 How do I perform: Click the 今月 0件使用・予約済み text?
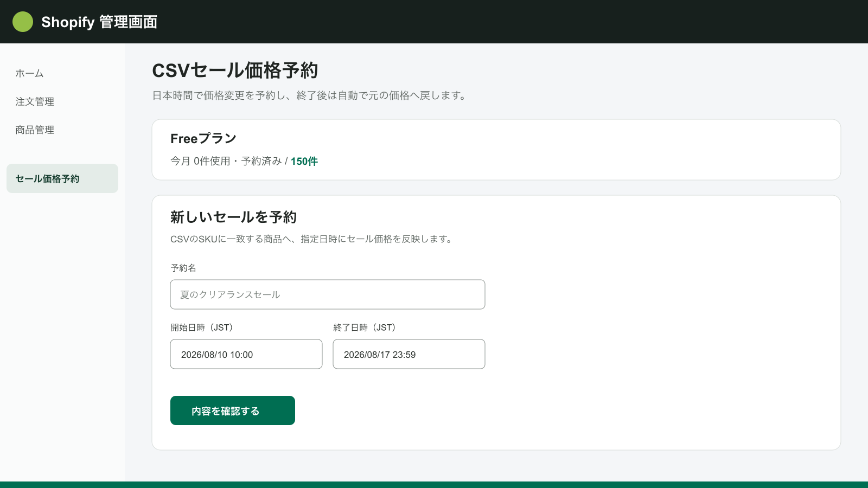tap(226, 161)
